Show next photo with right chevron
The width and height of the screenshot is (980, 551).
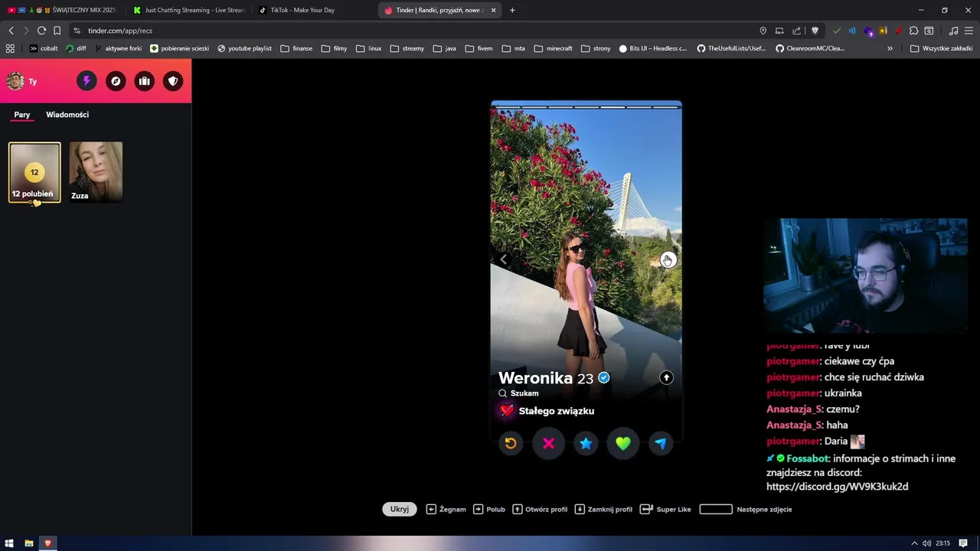668,260
